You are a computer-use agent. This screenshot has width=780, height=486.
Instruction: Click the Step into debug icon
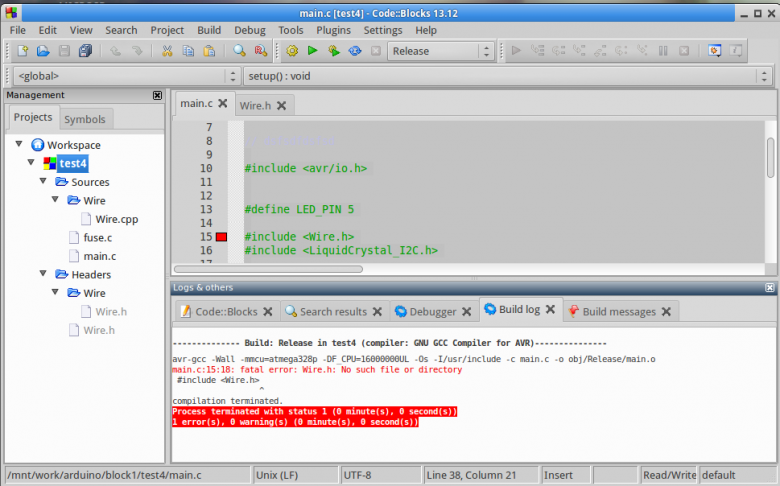[x=579, y=51]
